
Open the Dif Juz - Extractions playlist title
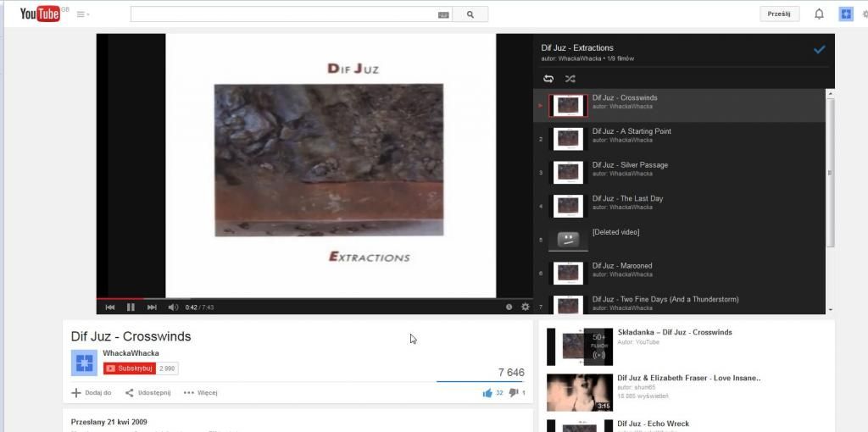point(577,48)
